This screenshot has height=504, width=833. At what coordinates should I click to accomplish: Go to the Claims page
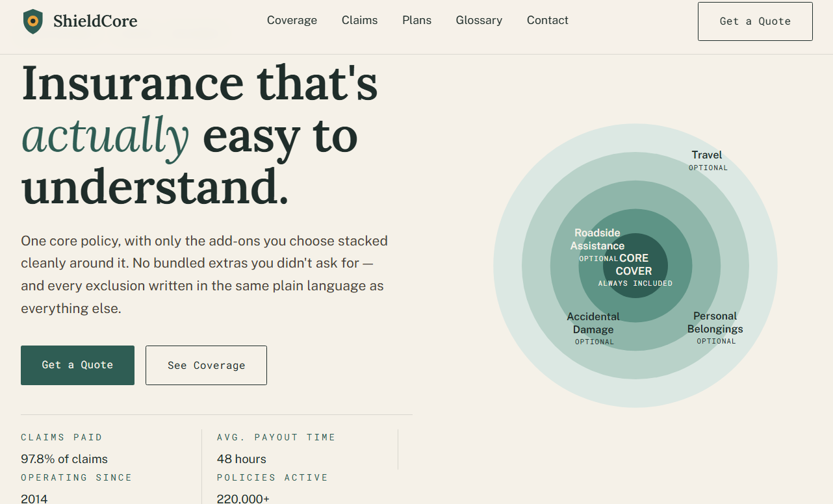(x=360, y=20)
